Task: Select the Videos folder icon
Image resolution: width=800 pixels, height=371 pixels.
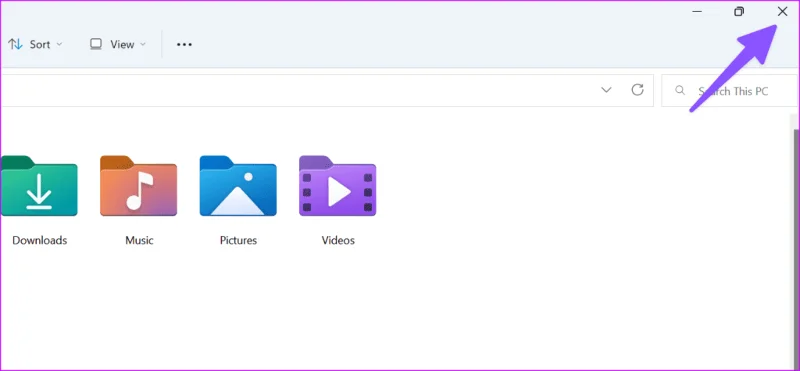Action: 337,186
